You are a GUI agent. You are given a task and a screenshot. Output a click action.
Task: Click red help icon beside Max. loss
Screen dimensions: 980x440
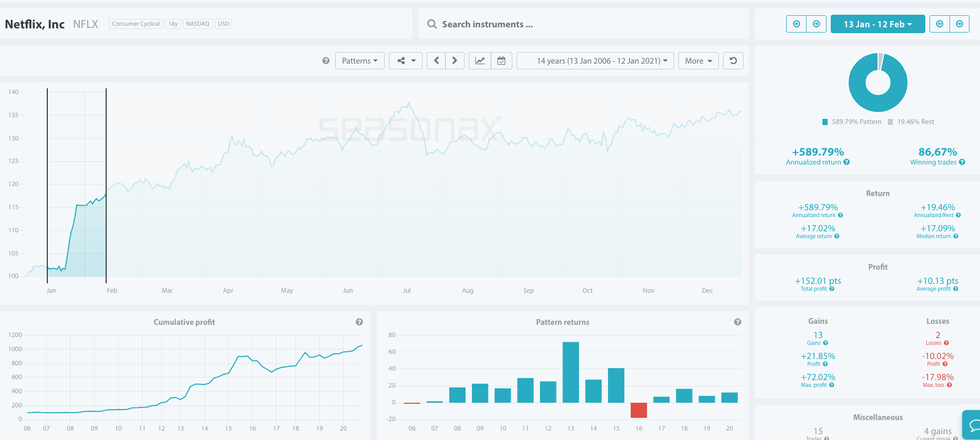pos(950,385)
